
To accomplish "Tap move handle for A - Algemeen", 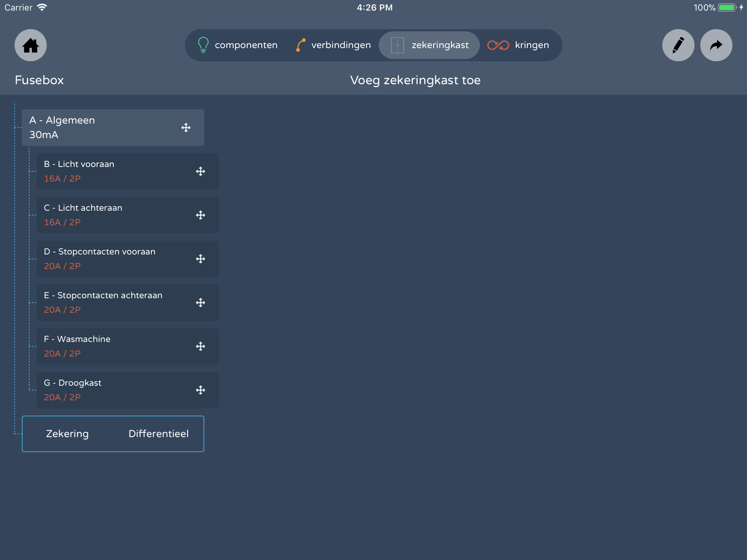I will [186, 128].
